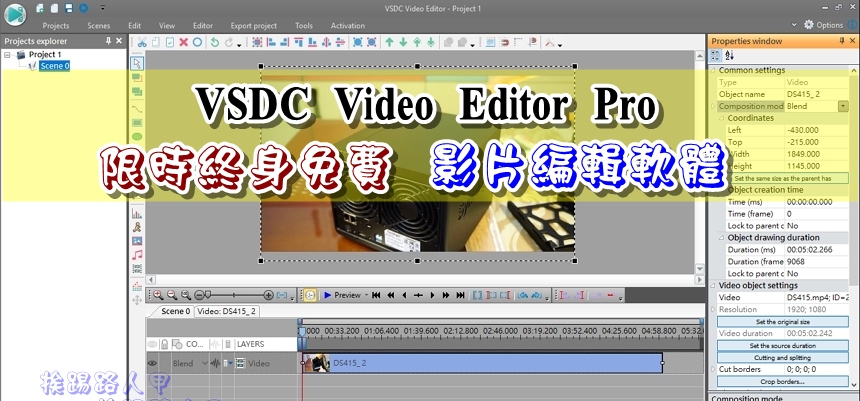Click the Duration (ms) value 00:05:02.266
This screenshot has width=860, height=401.
(810, 250)
